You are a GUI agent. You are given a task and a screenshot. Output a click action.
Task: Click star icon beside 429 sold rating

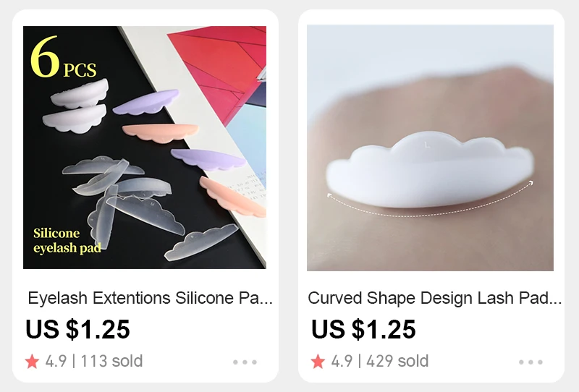(318, 362)
